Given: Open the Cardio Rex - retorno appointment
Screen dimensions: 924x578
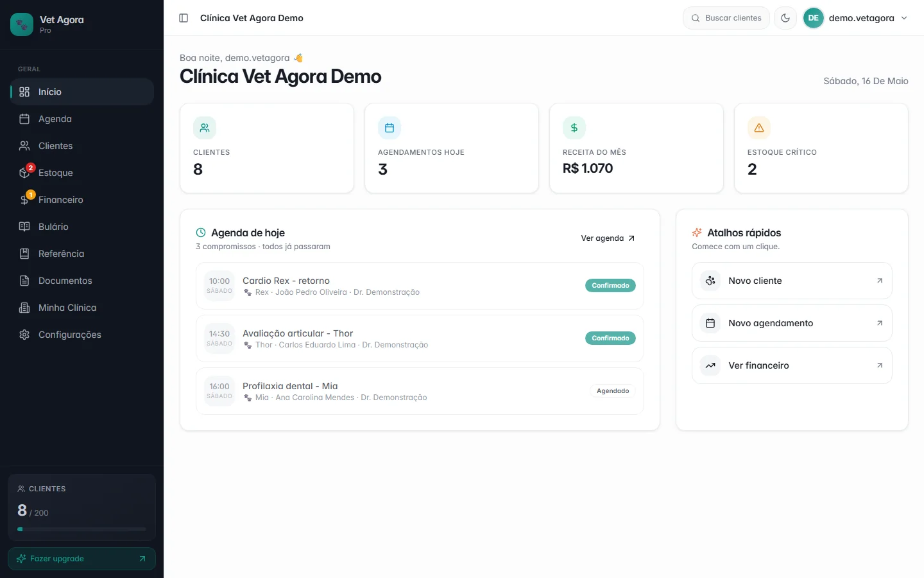Looking at the screenshot, I should tap(420, 286).
